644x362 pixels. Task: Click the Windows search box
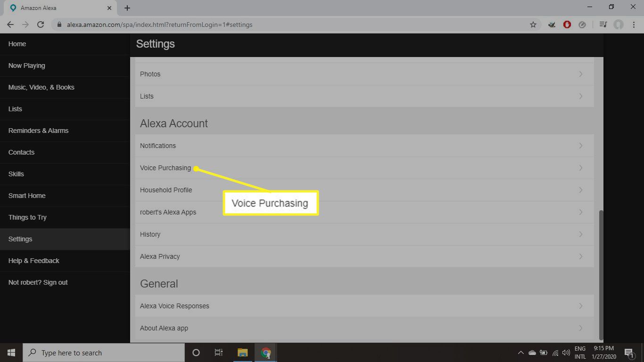click(x=104, y=353)
